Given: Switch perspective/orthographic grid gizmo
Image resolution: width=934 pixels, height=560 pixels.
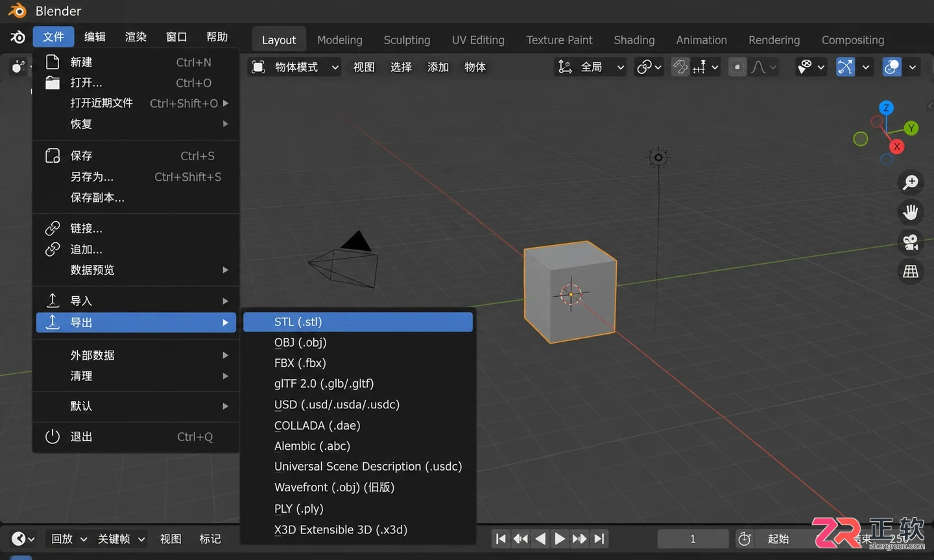Looking at the screenshot, I should [911, 272].
